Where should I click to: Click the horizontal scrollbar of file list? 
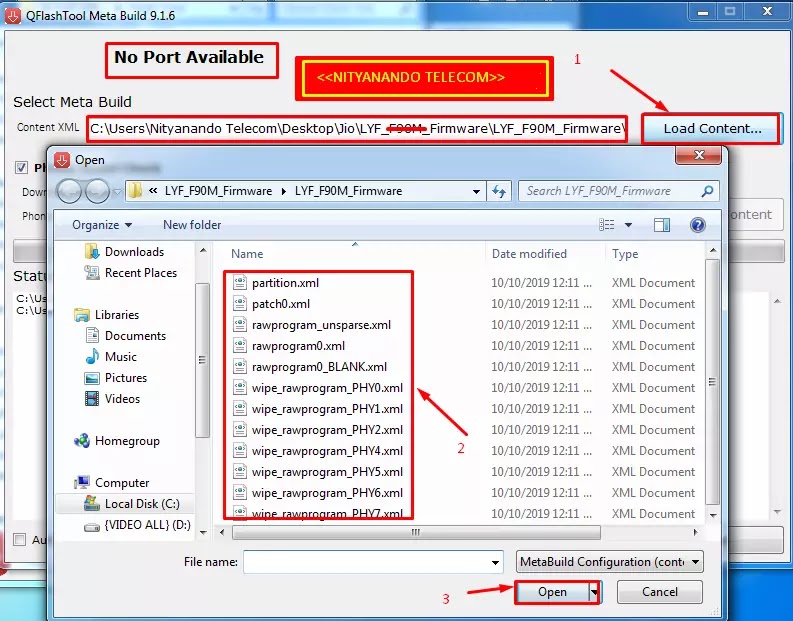tap(416, 532)
